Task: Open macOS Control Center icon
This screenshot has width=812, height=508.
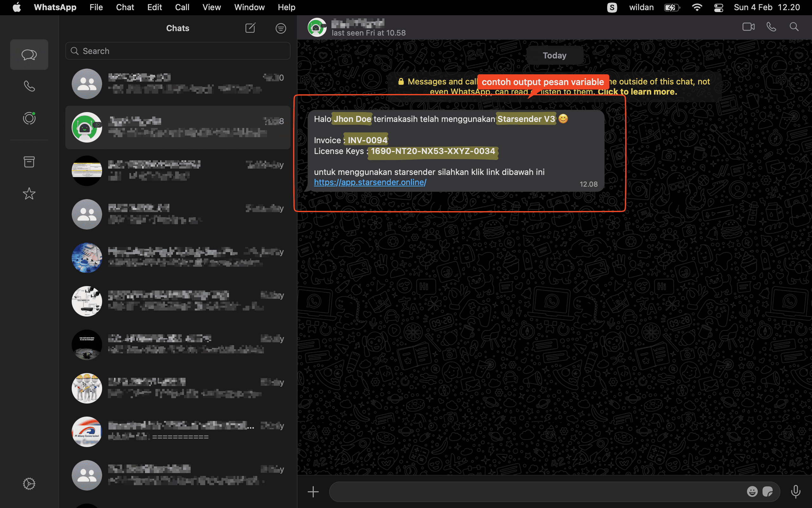Action: point(718,7)
